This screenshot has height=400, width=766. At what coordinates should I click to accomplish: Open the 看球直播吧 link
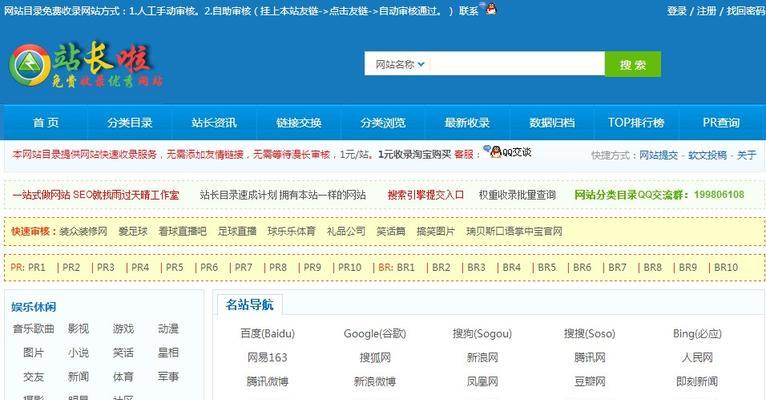182,231
